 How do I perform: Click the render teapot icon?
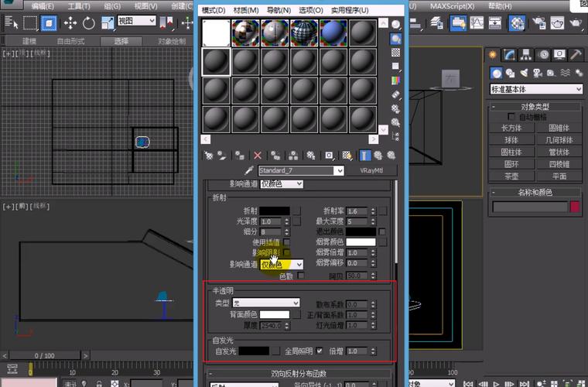576,23
